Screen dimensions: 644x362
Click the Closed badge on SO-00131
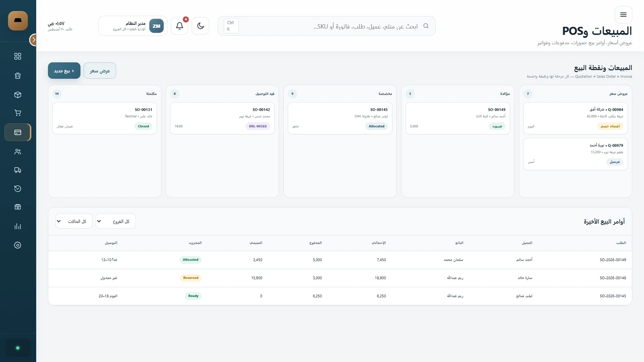143,126
